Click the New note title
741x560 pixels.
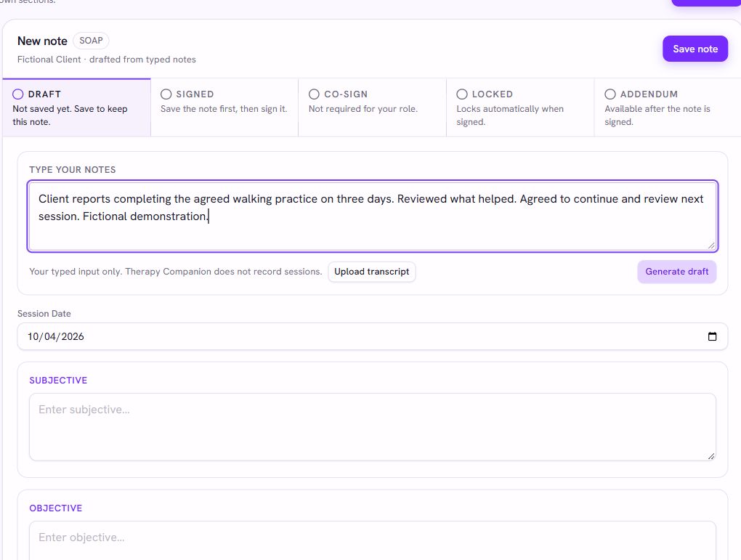pos(43,41)
